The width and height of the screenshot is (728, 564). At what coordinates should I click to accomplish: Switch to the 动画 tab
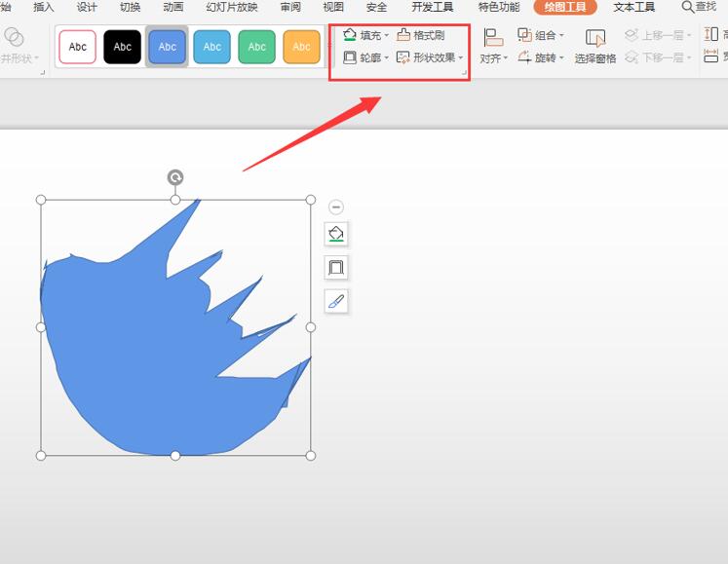[173, 7]
